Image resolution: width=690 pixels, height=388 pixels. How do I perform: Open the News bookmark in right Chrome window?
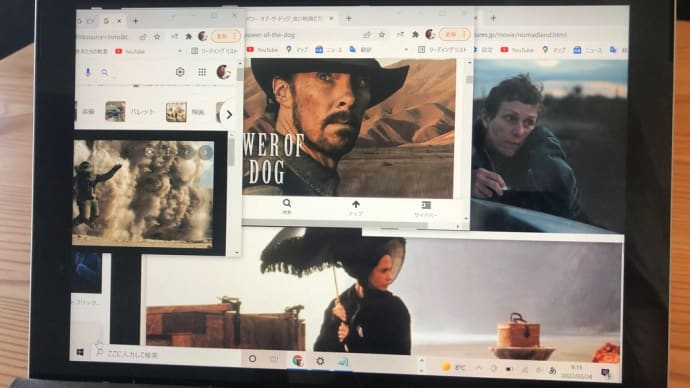click(587, 50)
